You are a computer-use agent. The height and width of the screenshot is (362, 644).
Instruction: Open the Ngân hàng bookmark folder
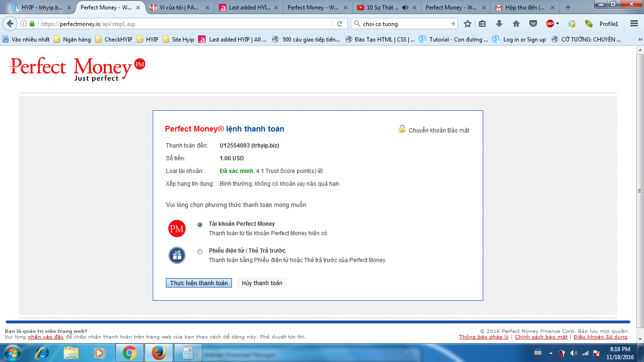click(x=73, y=40)
